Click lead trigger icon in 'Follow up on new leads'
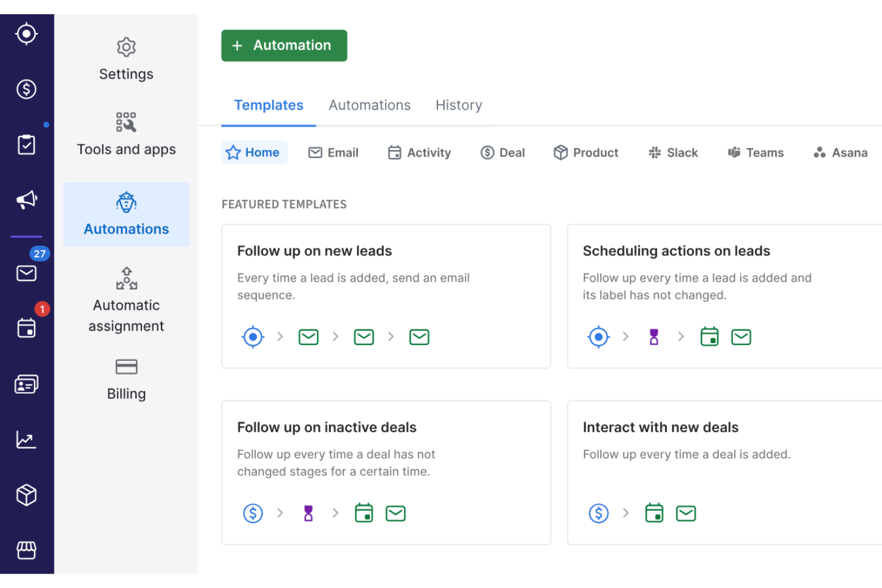The width and height of the screenshot is (882, 588). tap(253, 337)
